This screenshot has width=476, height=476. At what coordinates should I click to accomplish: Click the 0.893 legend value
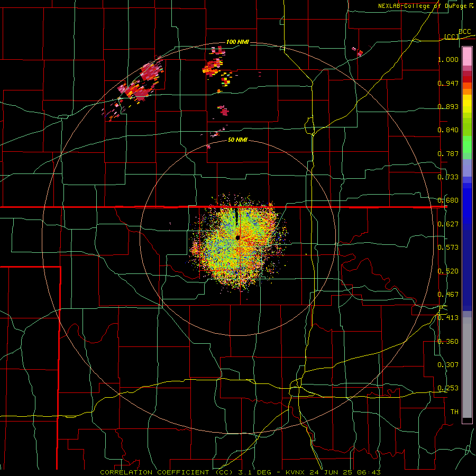click(x=448, y=106)
